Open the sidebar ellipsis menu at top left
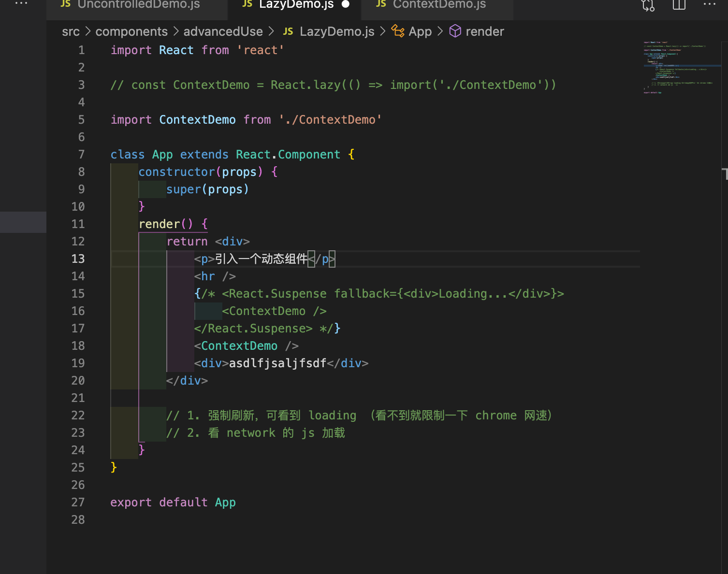Screen dimensions: 728x574 (x=21, y=3)
